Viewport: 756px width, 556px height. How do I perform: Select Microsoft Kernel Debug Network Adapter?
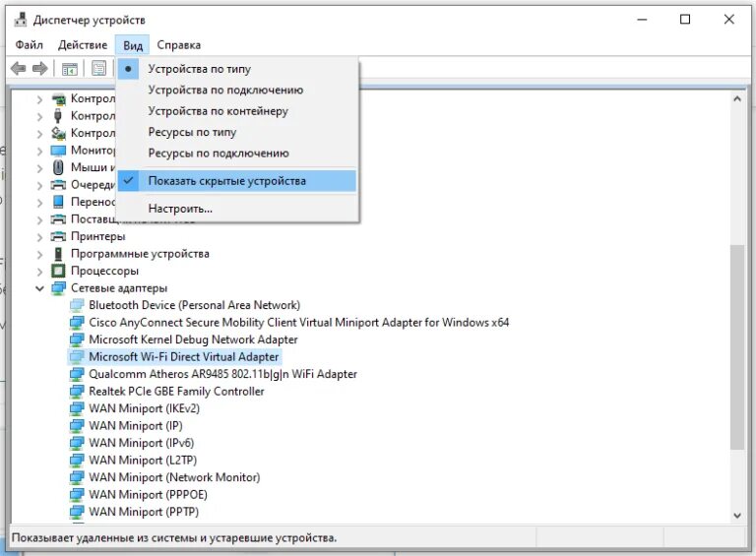coord(193,340)
